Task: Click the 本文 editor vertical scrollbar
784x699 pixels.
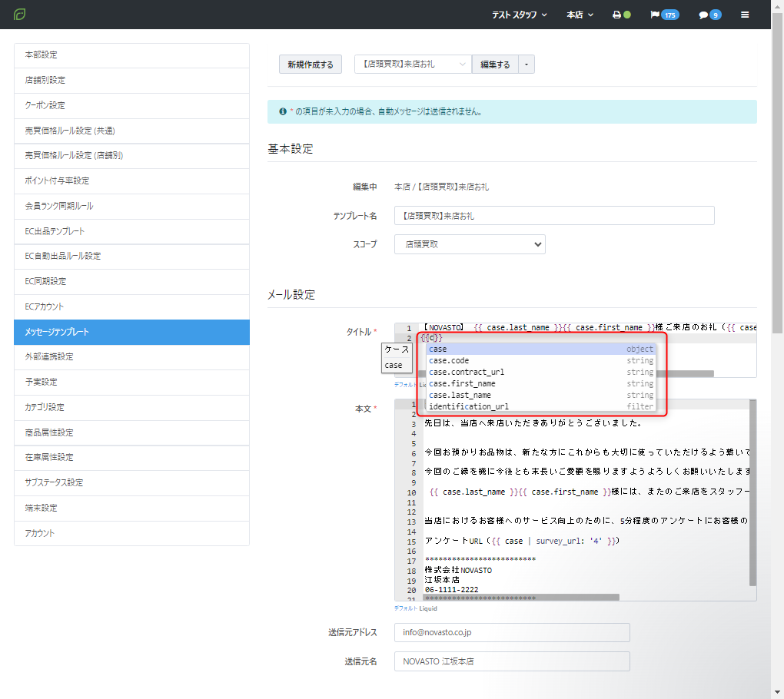Action: 752,493
